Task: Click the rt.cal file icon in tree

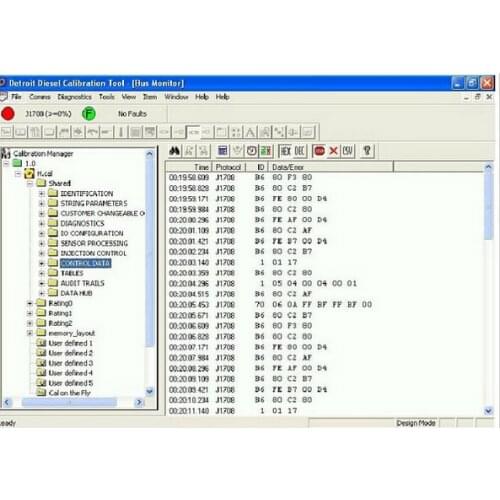Action: [x=29, y=173]
